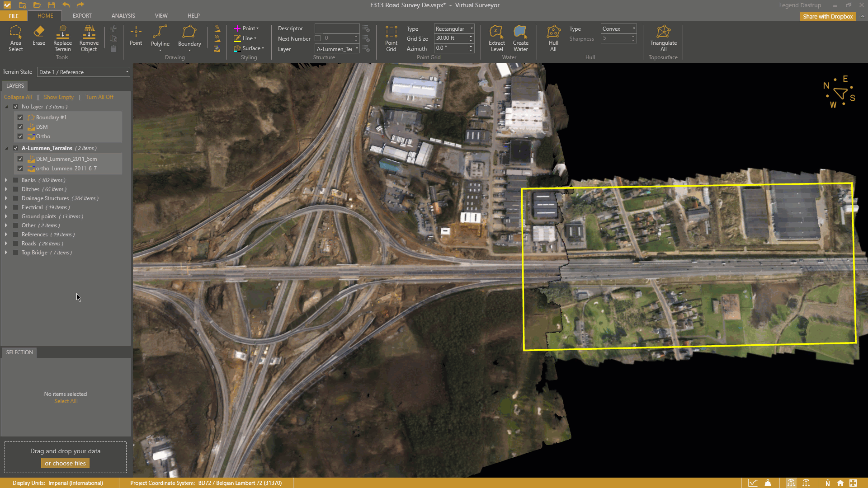Click the Descriptor input field

pos(337,28)
